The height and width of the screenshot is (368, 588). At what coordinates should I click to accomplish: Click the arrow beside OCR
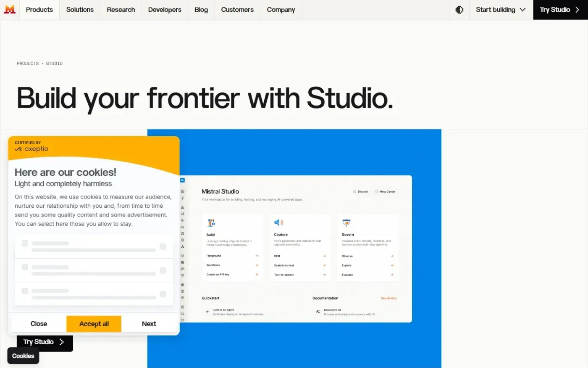click(x=324, y=256)
